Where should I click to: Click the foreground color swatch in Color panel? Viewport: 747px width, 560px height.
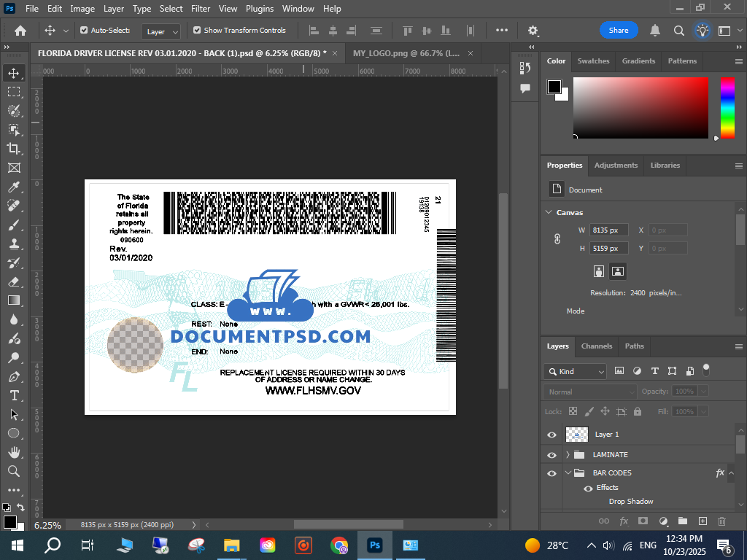pyautogui.click(x=554, y=87)
